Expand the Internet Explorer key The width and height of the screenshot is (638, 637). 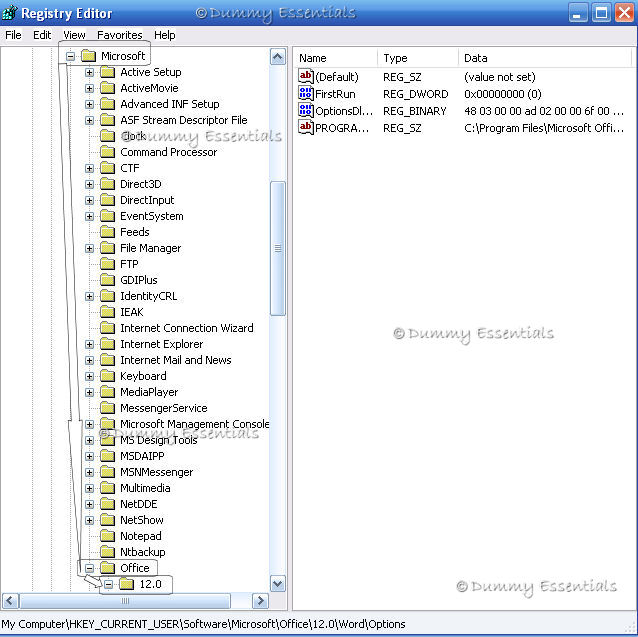tap(90, 345)
